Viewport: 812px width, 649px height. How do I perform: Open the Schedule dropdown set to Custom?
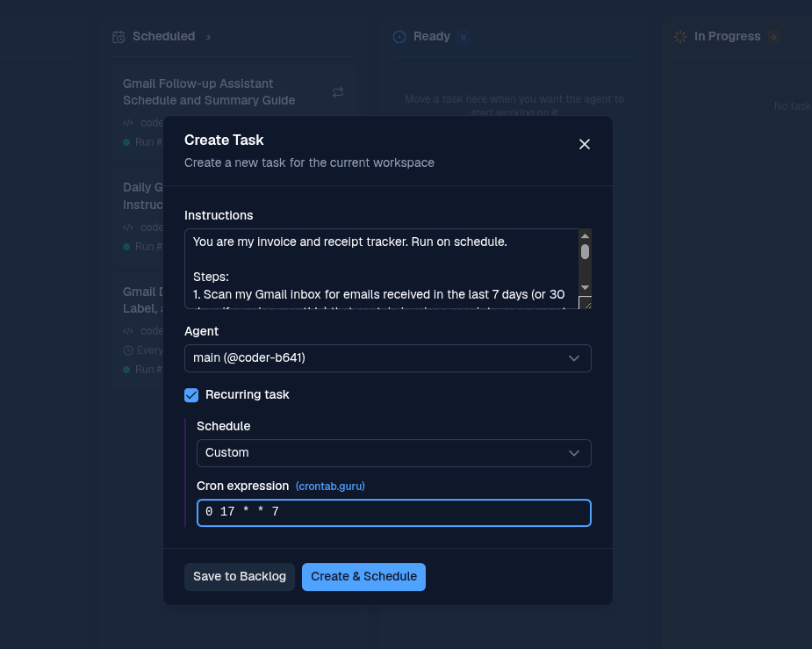pyautogui.click(x=393, y=452)
